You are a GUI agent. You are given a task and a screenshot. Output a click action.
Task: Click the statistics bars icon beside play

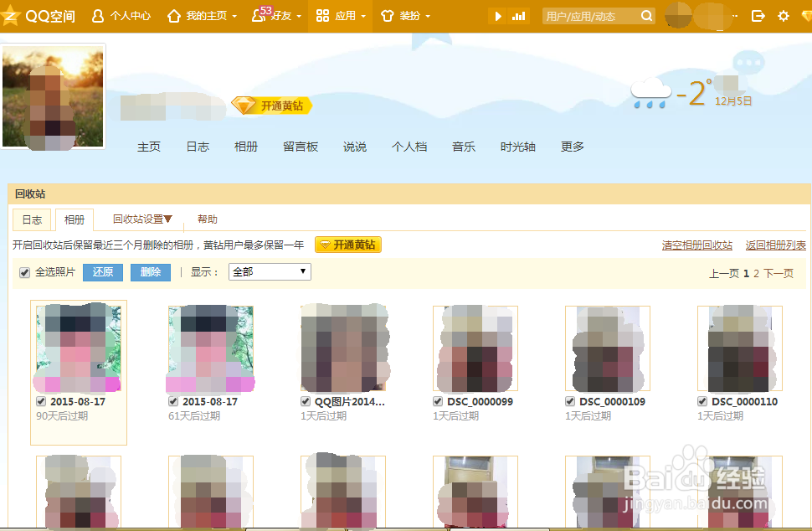520,14
